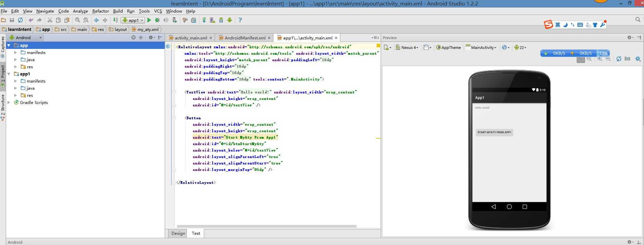Open the Android project view dropdown
This screenshot has width=644, height=245.
point(25,38)
